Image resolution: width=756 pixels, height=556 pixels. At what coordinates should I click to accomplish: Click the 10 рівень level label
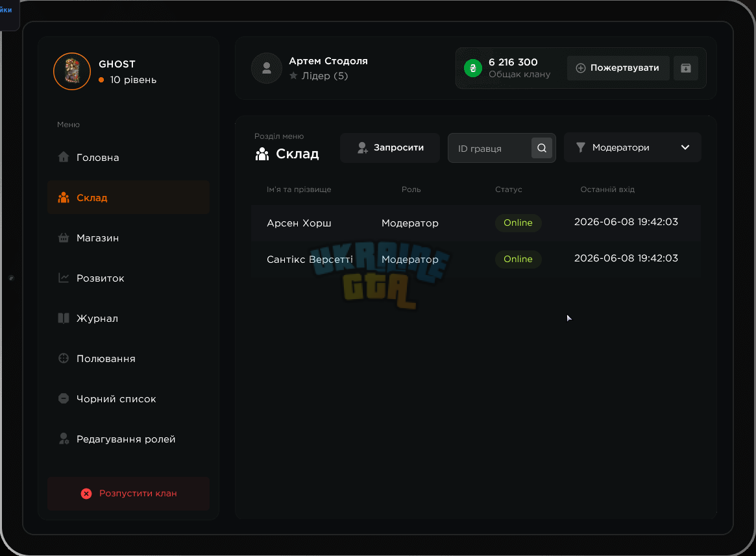click(133, 80)
